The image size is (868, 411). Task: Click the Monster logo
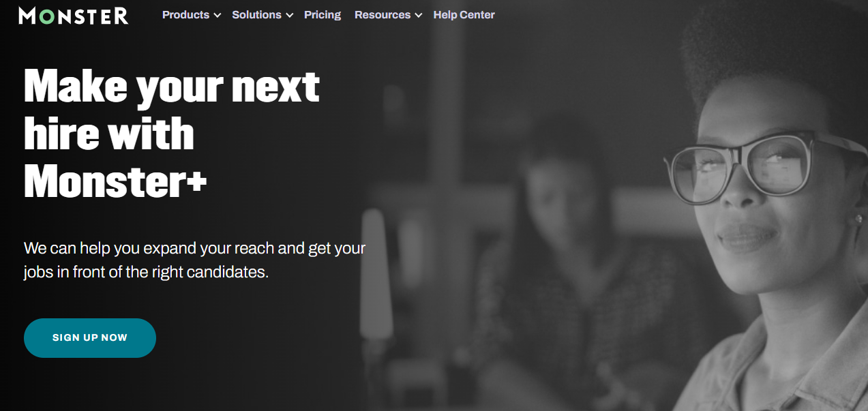click(74, 15)
